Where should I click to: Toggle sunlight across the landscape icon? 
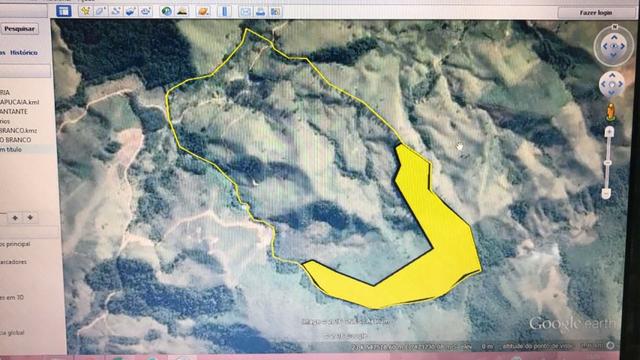[x=182, y=11]
